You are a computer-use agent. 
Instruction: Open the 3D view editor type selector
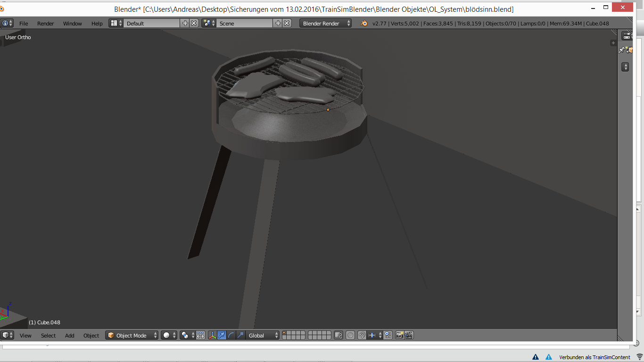click(8, 335)
